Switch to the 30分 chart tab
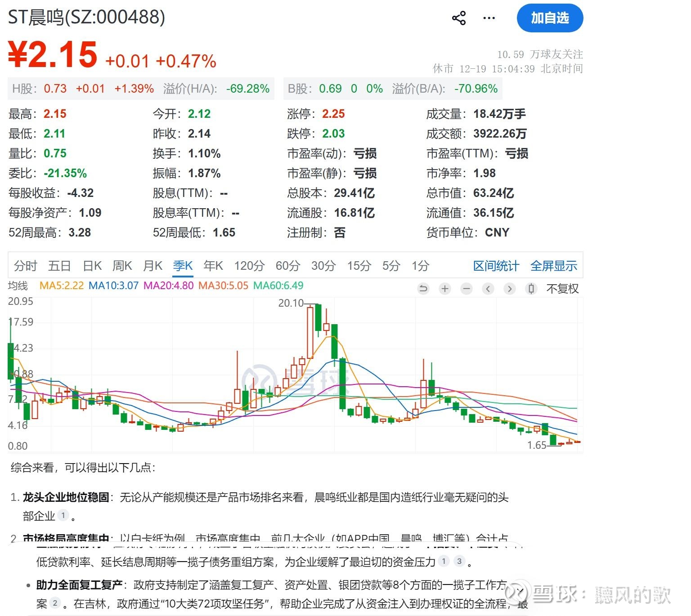The width and height of the screenshot is (691, 616). click(323, 266)
